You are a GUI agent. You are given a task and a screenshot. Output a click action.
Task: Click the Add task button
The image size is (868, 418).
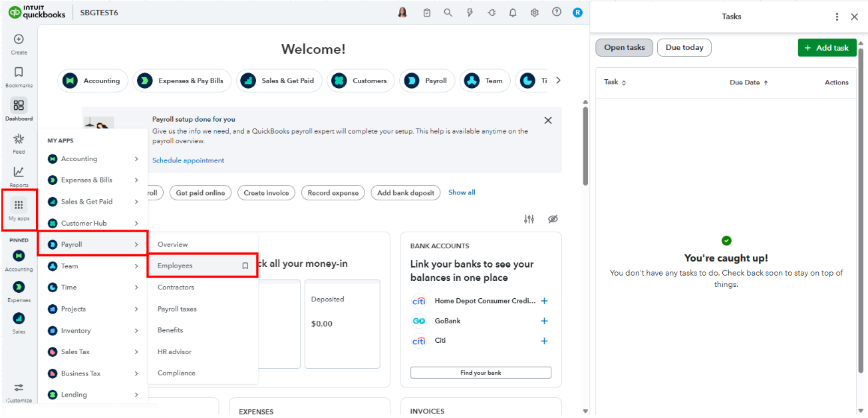pyautogui.click(x=827, y=48)
